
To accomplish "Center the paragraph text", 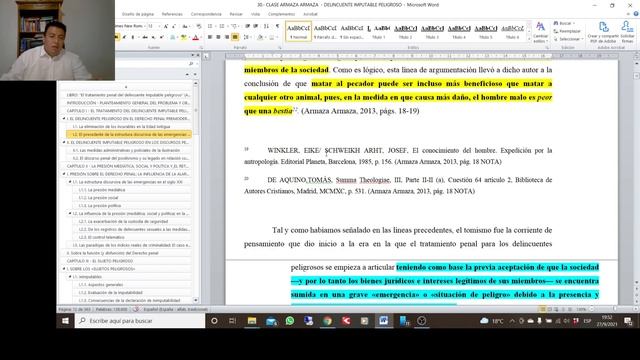I will (218, 37).
